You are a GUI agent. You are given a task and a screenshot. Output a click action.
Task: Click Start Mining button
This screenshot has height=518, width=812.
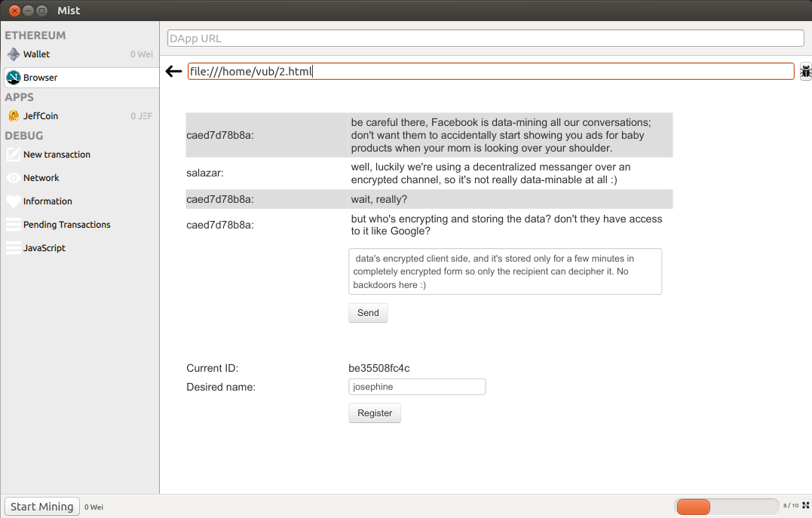(42, 507)
